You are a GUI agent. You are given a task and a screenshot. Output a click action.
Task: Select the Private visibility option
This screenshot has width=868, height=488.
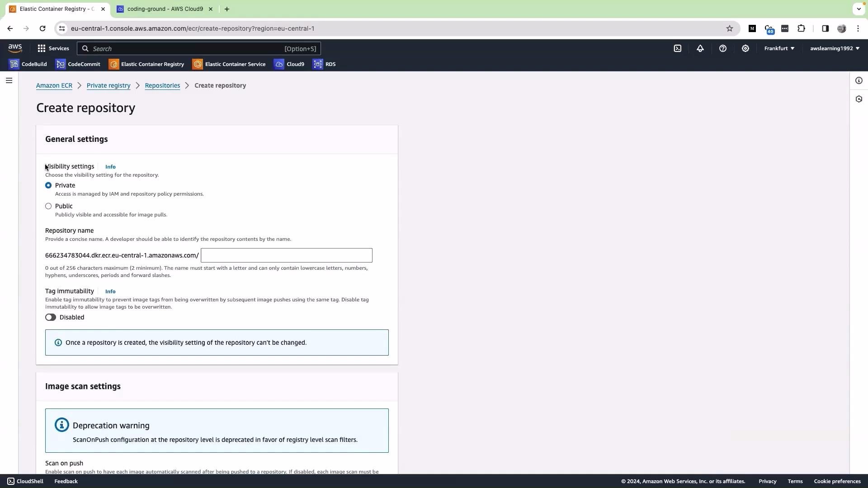(x=48, y=185)
